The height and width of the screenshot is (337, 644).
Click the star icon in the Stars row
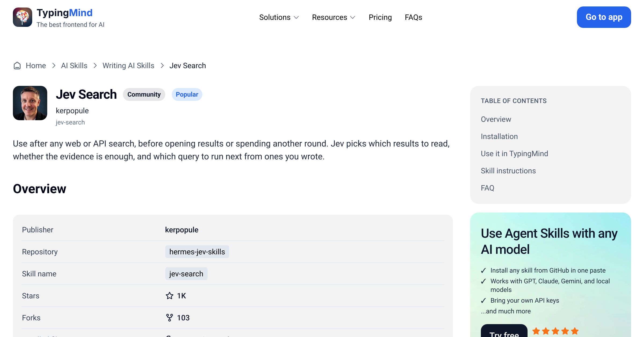coord(170,296)
